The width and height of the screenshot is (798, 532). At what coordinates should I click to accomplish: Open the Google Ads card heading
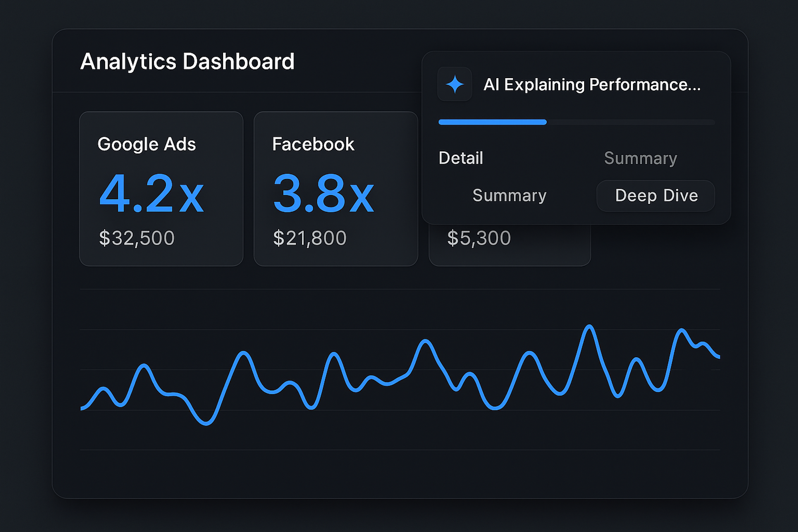(x=146, y=144)
